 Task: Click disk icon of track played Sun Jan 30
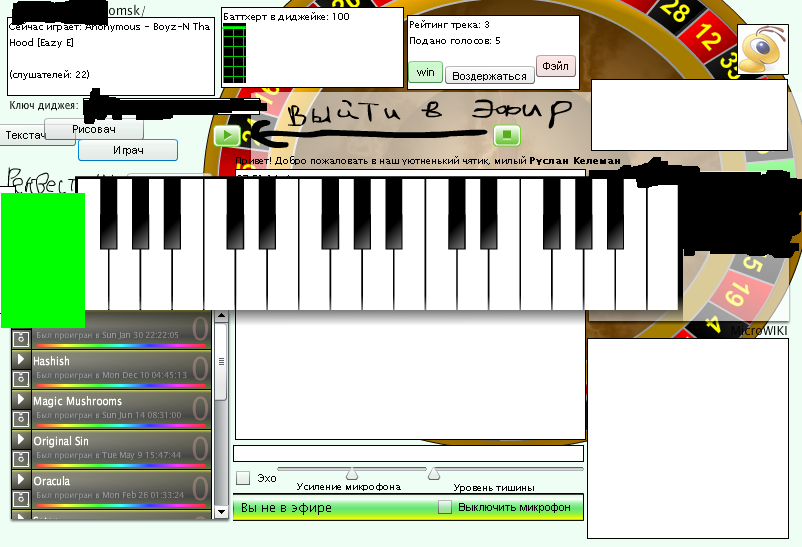point(21,338)
